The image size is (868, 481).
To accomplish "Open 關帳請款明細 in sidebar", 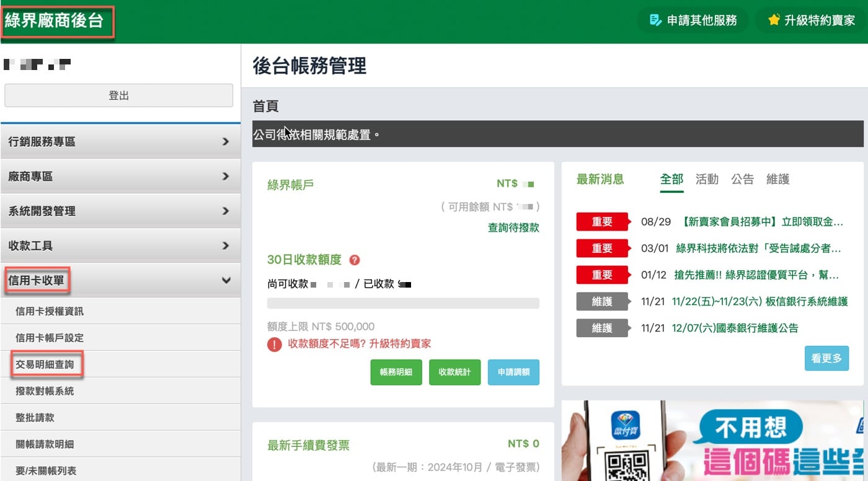I will pos(120,444).
